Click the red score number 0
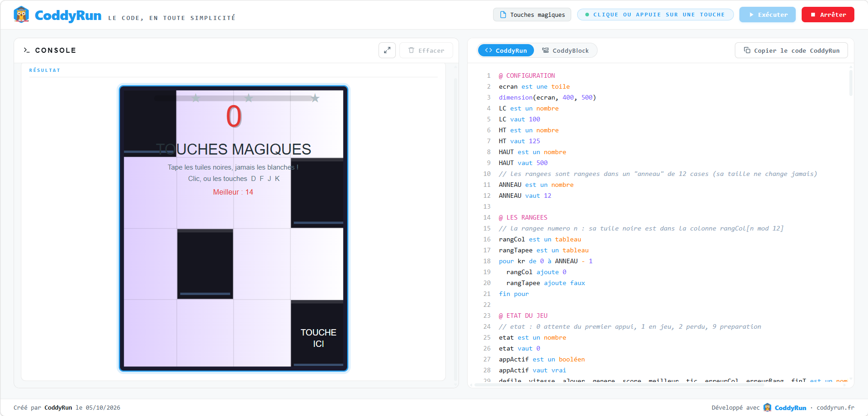This screenshot has width=868, height=416. [x=234, y=116]
